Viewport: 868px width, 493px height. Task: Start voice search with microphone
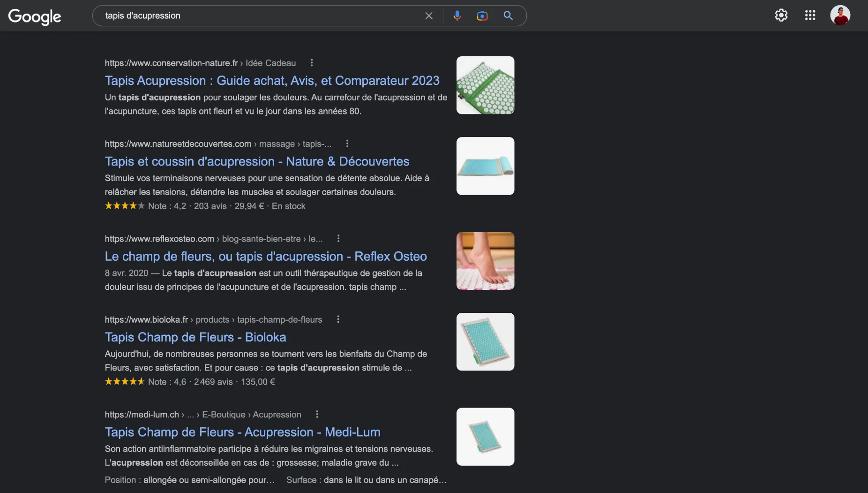pyautogui.click(x=457, y=16)
